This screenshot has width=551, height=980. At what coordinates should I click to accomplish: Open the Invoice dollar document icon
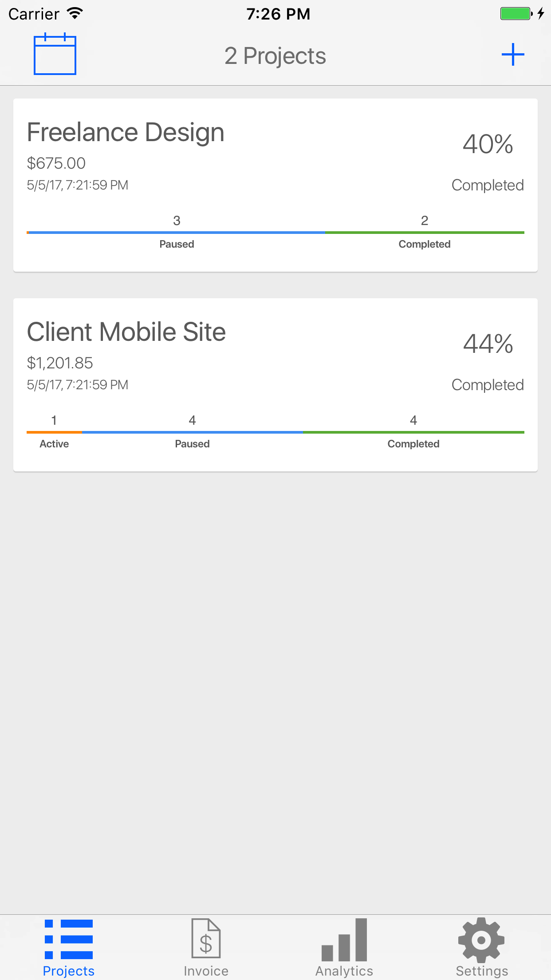[206, 939]
